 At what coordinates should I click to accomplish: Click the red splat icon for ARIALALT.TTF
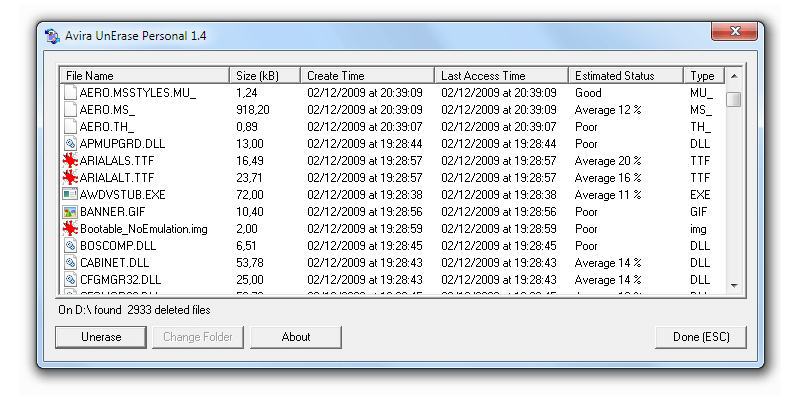pyautogui.click(x=70, y=178)
